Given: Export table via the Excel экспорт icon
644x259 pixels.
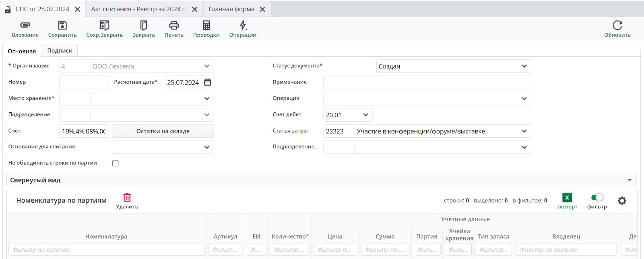Looking at the screenshot, I should pos(567,197).
